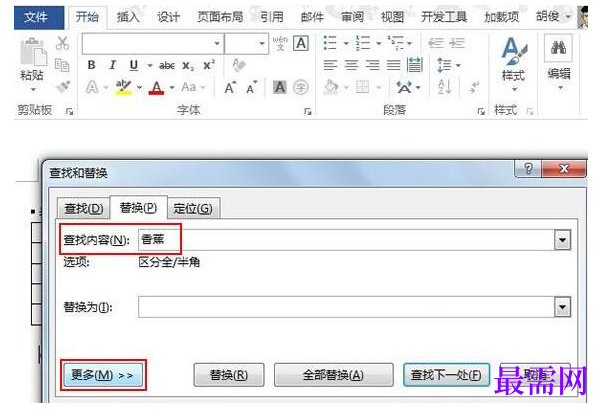
Task: Align text left
Action: (x=330, y=65)
